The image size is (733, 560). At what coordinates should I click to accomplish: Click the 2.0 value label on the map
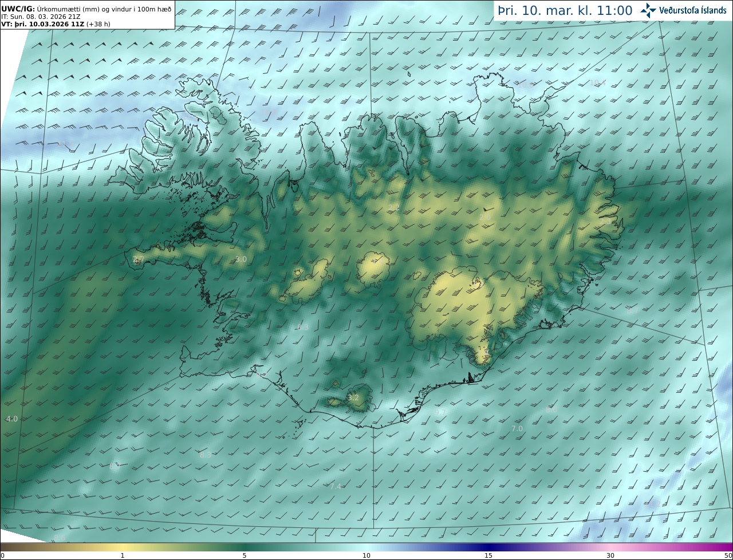click(x=484, y=218)
